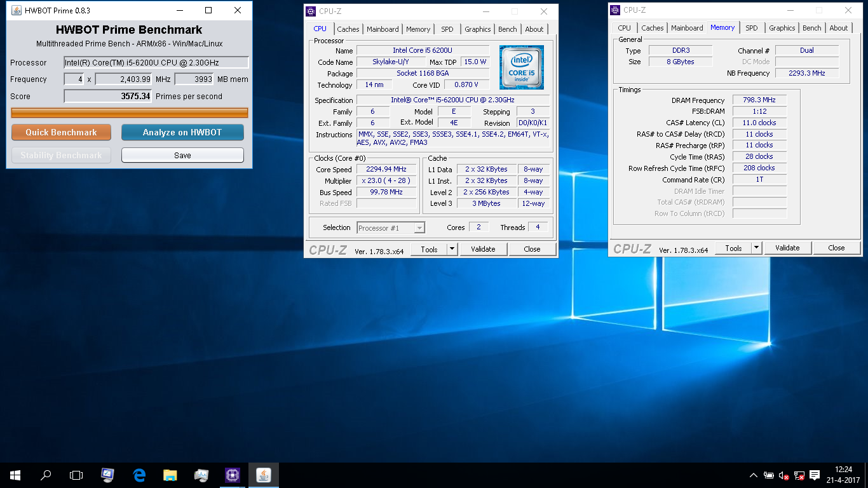Select the Code Name value Skylake-U/Y
Image resolution: width=868 pixels, height=488 pixels.
(x=391, y=62)
